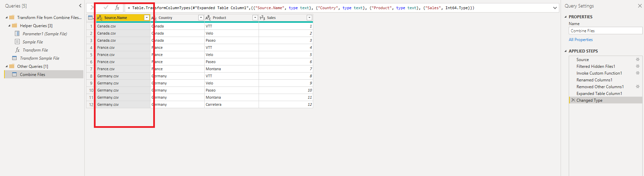The image size is (644, 176).
Task: Select the Filtered Hidden Files1 step
Action: click(596, 66)
